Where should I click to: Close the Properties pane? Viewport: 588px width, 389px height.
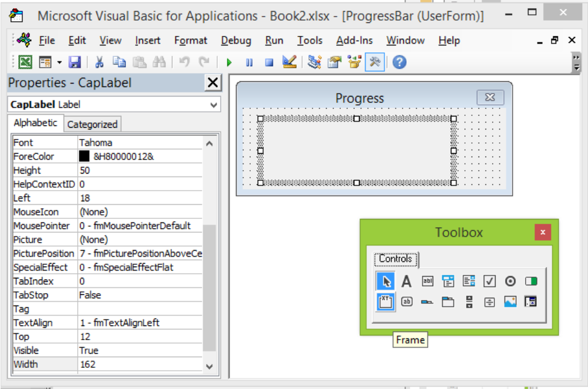click(x=212, y=82)
